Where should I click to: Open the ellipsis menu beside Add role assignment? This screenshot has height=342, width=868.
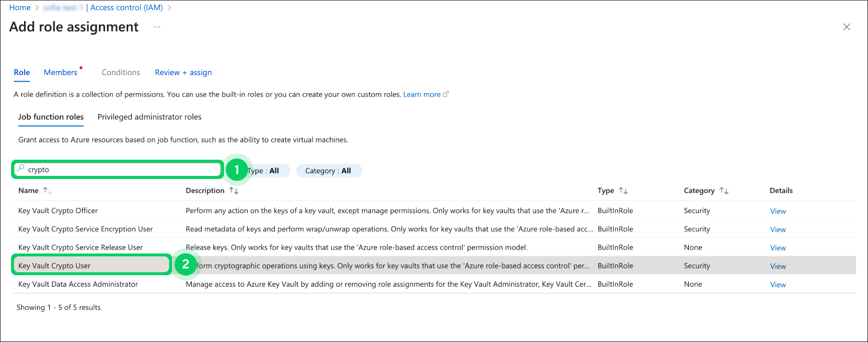point(157,27)
